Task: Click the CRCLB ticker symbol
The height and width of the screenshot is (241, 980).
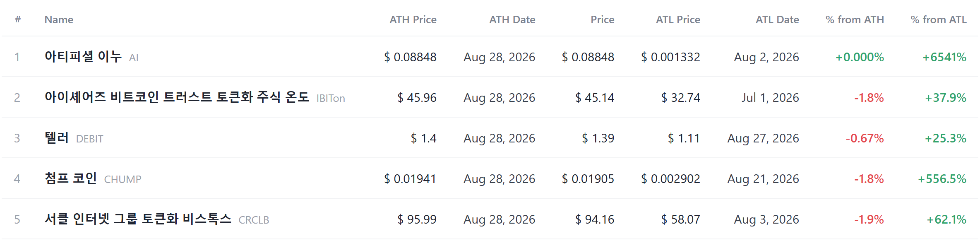Action: click(x=254, y=220)
